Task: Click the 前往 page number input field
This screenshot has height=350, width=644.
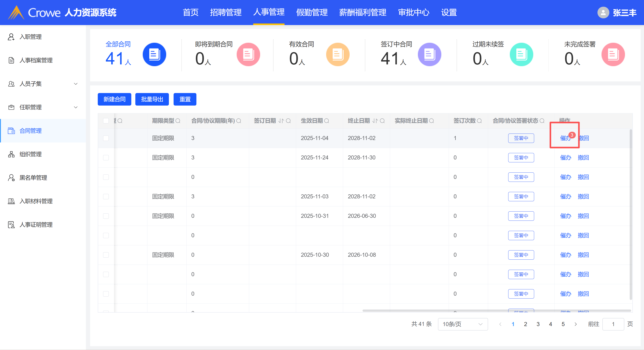Action: point(613,324)
